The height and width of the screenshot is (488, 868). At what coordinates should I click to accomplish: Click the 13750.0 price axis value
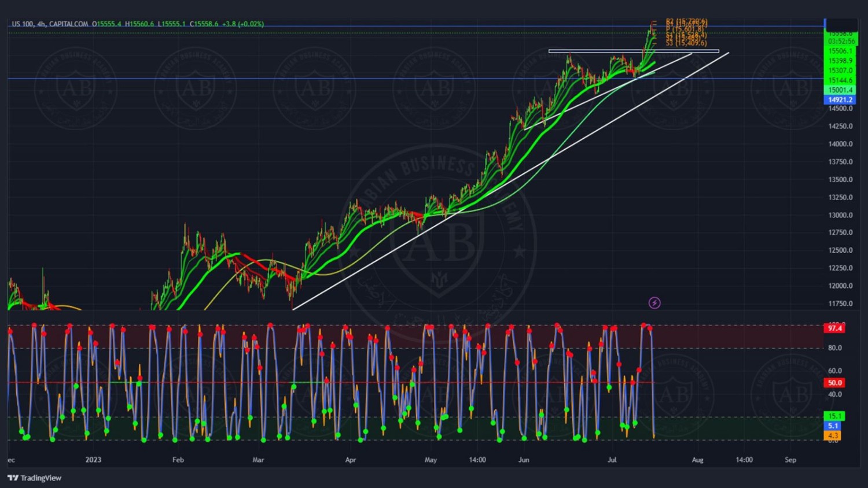841,162
